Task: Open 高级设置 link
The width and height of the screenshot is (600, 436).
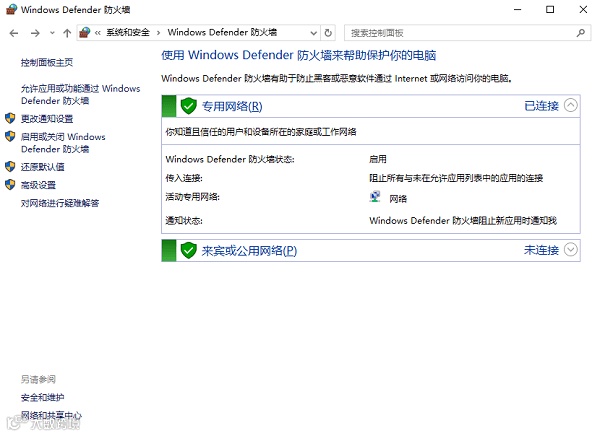Action: coord(38,185)
